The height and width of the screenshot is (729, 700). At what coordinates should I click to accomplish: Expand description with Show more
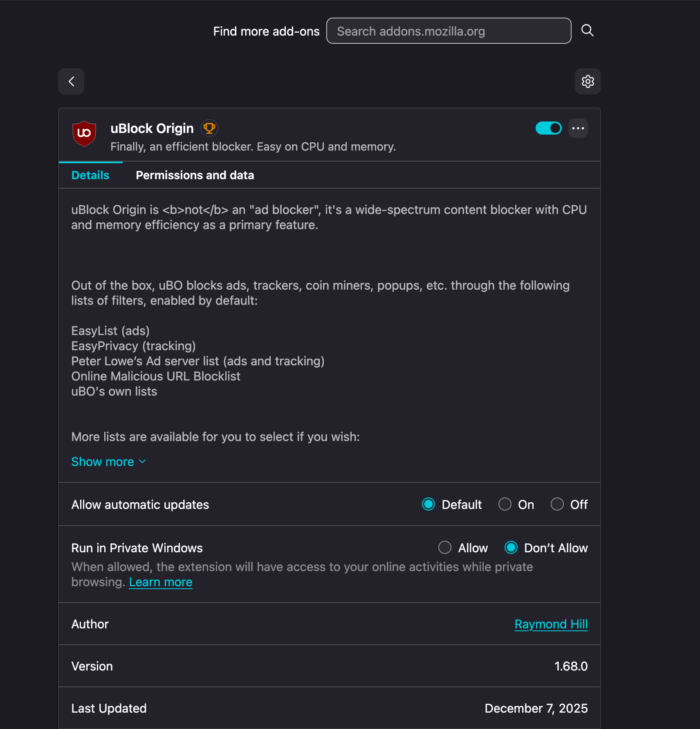pyautogui.click(x=109, y=462)
